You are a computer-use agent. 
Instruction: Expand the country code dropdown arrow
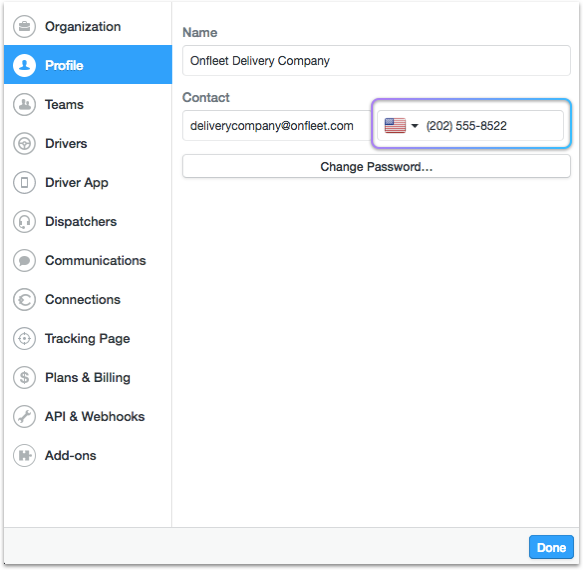pos(415,126)
